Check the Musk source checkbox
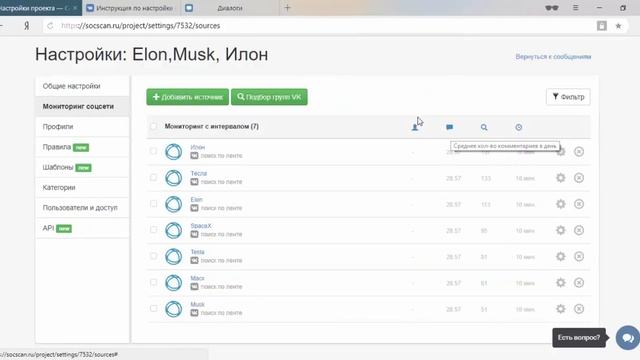640x360 pixels. (x=153, y=308)
